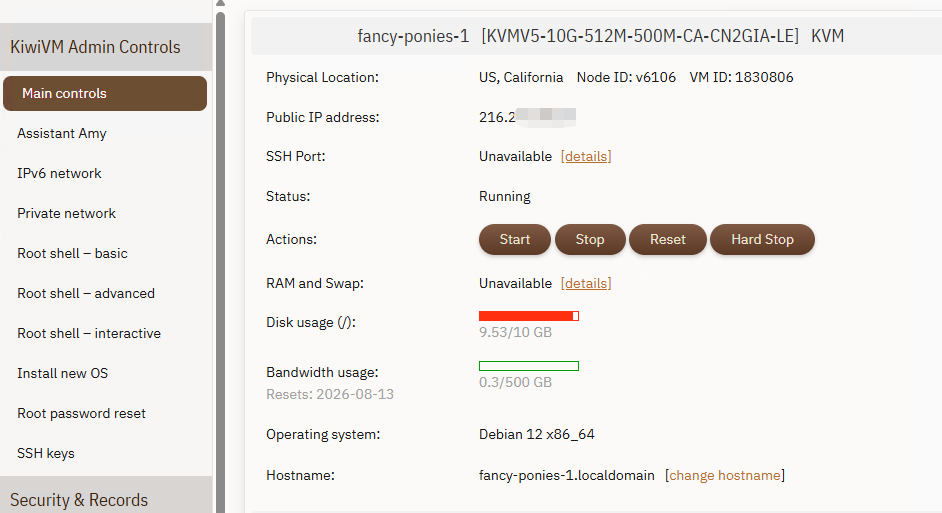Click the Start action button
942x513 pixels.
point(515,240)
